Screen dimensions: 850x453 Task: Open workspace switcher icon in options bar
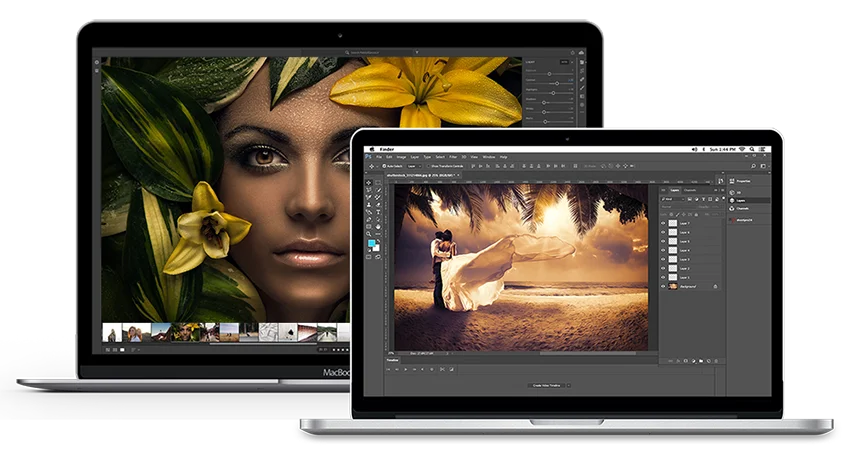point(763,166)
